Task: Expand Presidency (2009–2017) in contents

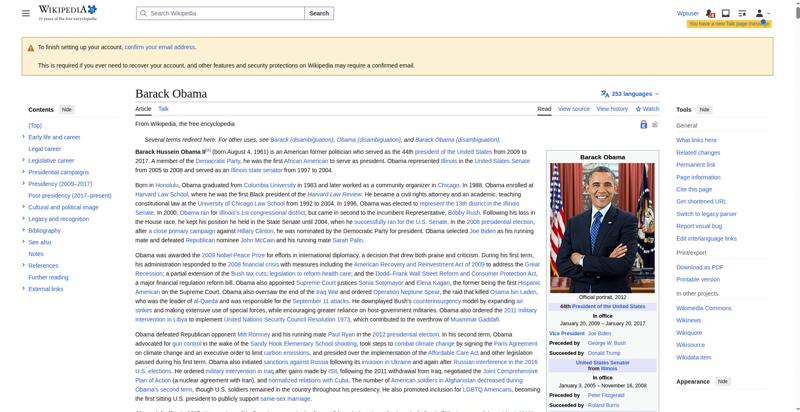Action: pos(23,184)
